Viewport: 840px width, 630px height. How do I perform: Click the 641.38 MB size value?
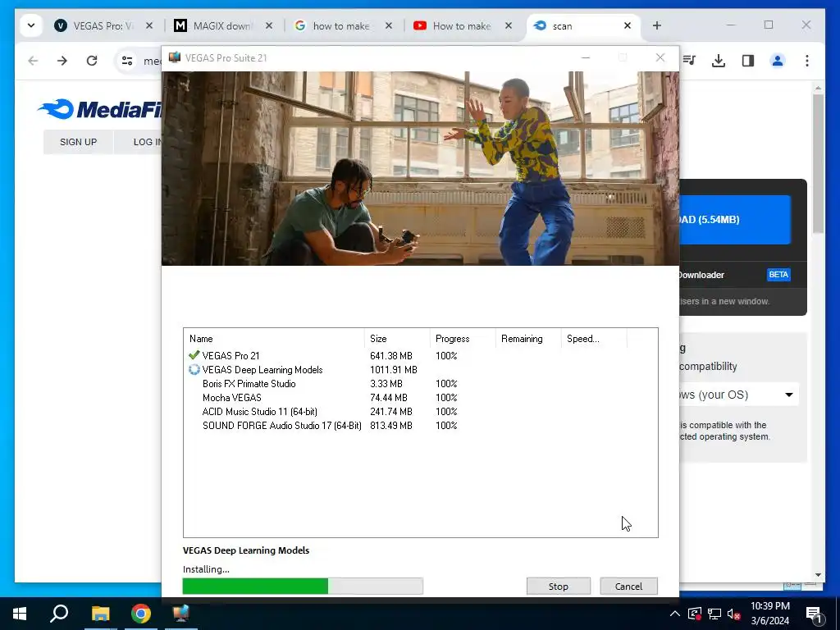pyautogui.click(x=391, y=356)
